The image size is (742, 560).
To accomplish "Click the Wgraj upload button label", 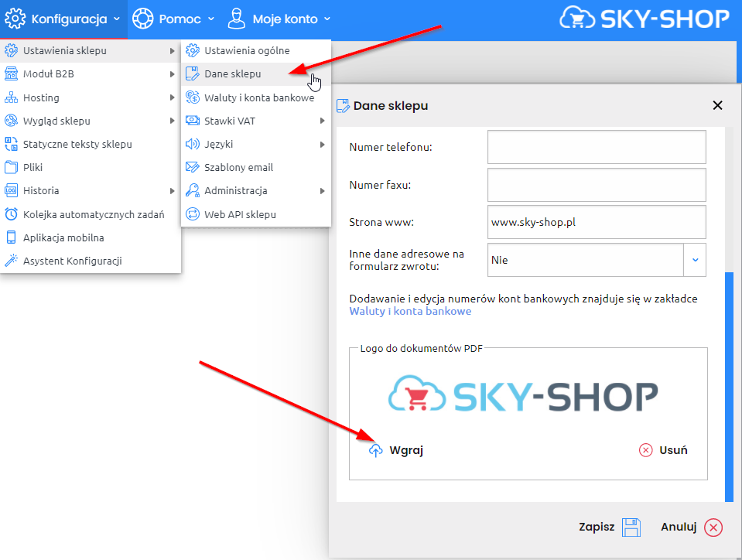I will point(406,450).
